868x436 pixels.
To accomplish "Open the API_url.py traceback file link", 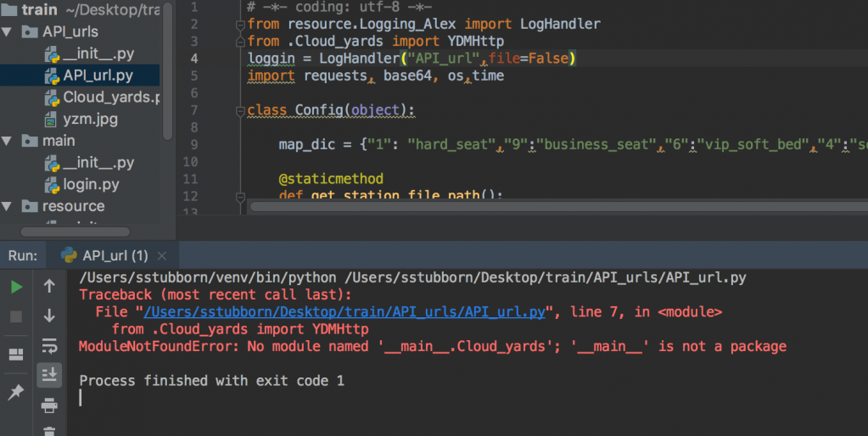I will click(x=344, y=312).
